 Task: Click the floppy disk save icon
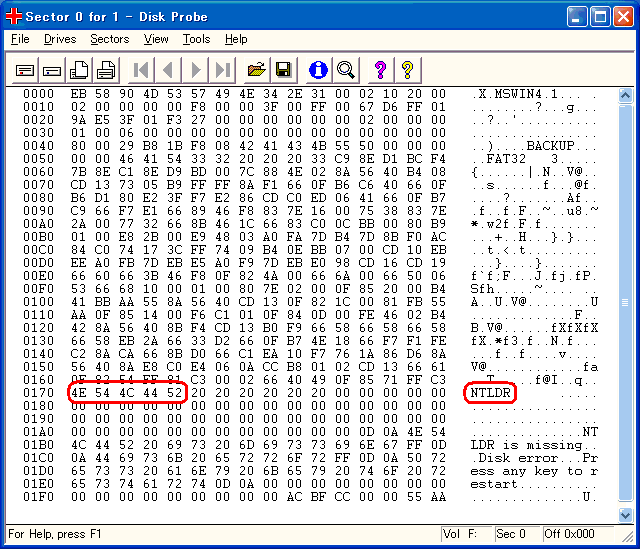(284, 70)
